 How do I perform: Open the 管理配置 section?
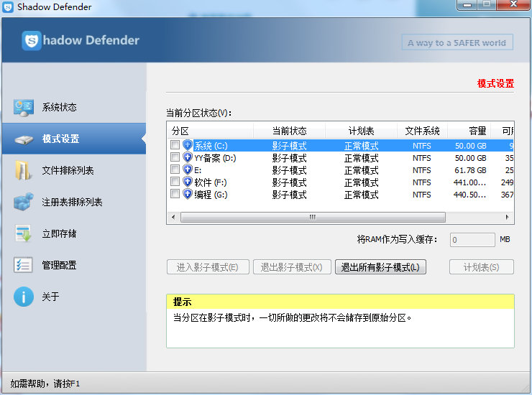pyautogui.click(x=74, y=265)
